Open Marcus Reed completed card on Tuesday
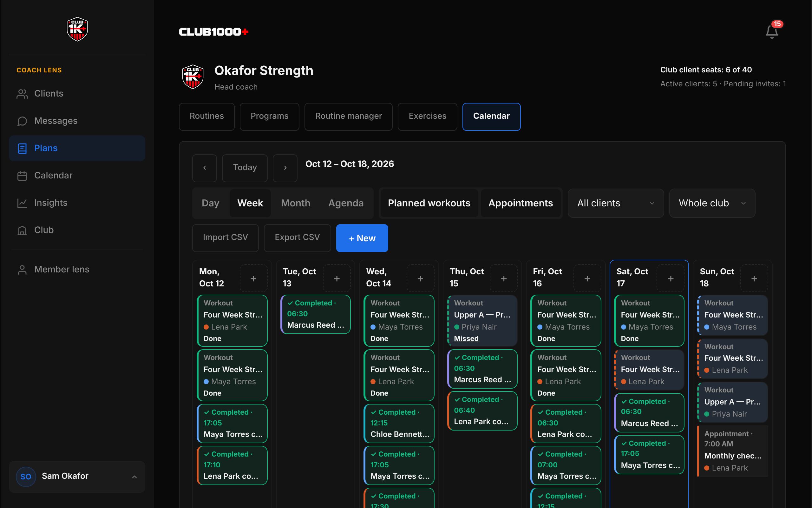 [x=315, y=314]
